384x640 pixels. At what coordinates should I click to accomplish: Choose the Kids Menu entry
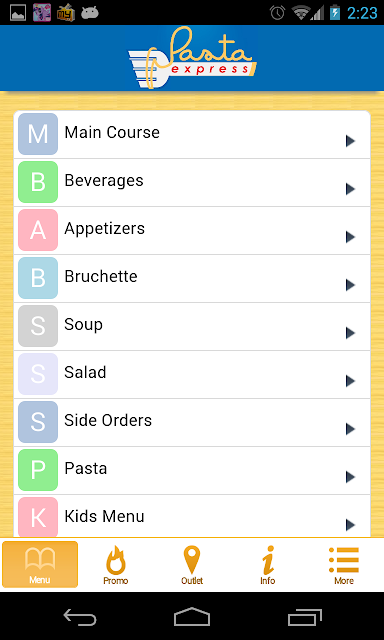[192, 516]
